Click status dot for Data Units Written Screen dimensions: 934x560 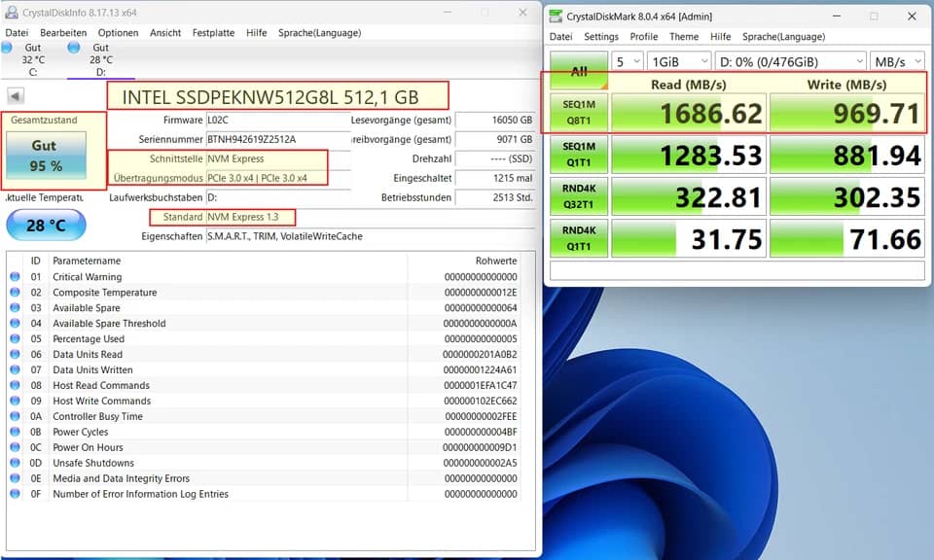[x=15, y=369]
